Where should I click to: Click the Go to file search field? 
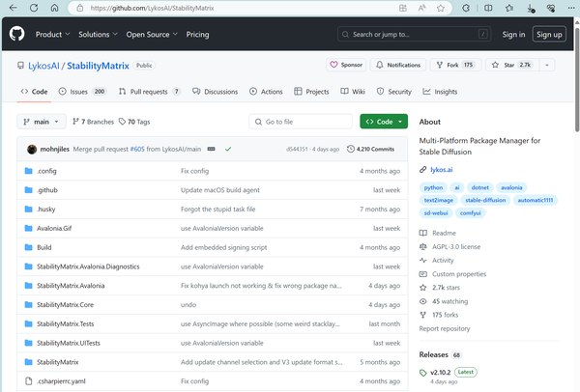[301, 122]
